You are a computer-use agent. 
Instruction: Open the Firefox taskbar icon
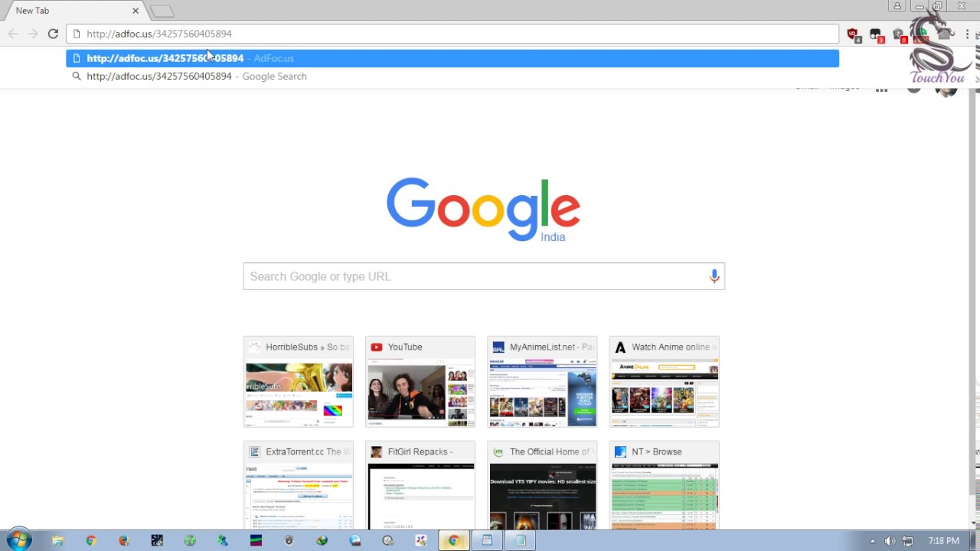(x=123, y=541)
